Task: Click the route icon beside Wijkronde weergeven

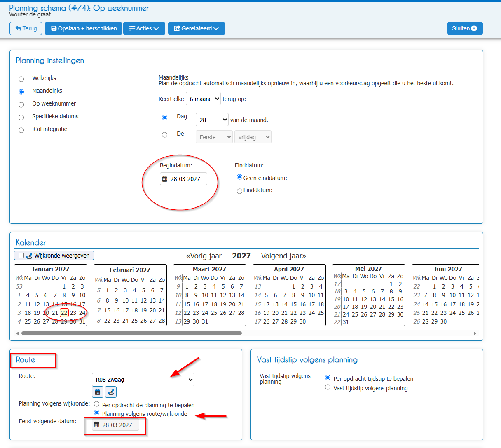Action: (x=29, y=256)
